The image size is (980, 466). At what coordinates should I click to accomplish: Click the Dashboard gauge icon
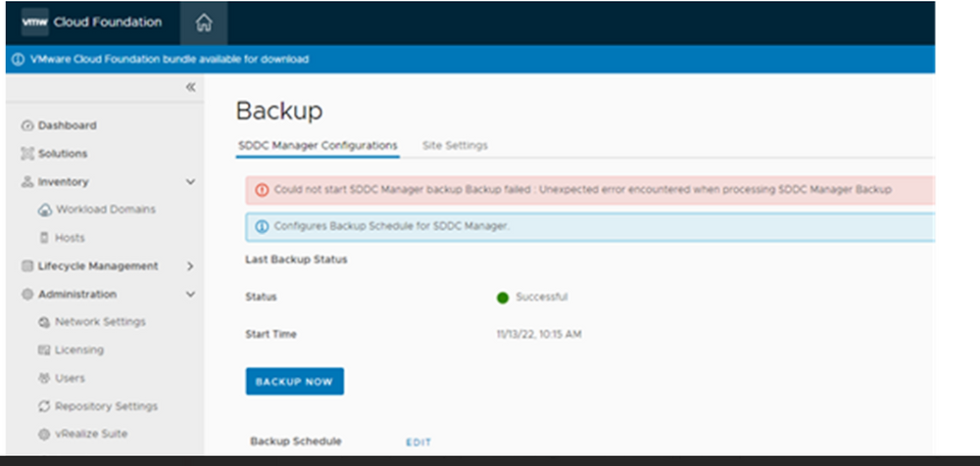point(26,125)
